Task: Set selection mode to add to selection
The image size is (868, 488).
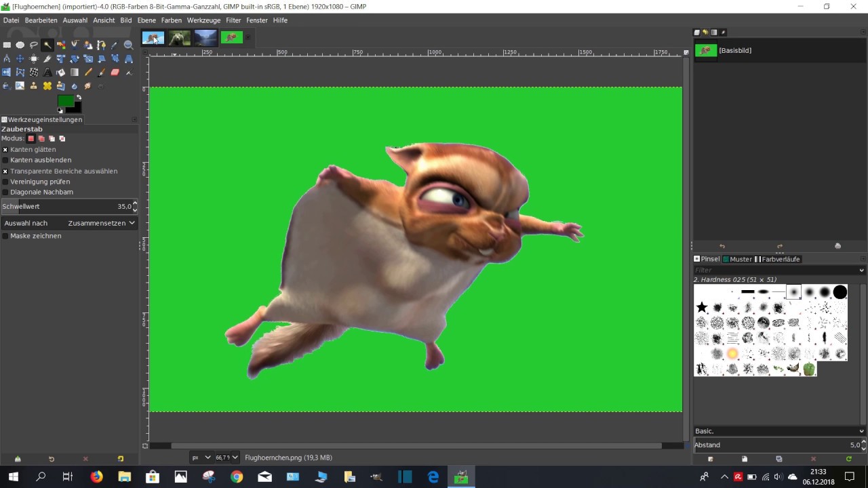Action: [x=41, y=138]
